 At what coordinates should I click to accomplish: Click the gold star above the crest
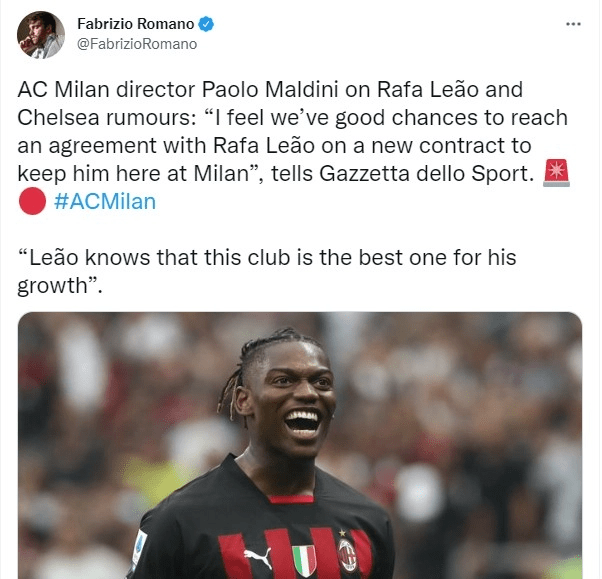click(x=342, y=533)
